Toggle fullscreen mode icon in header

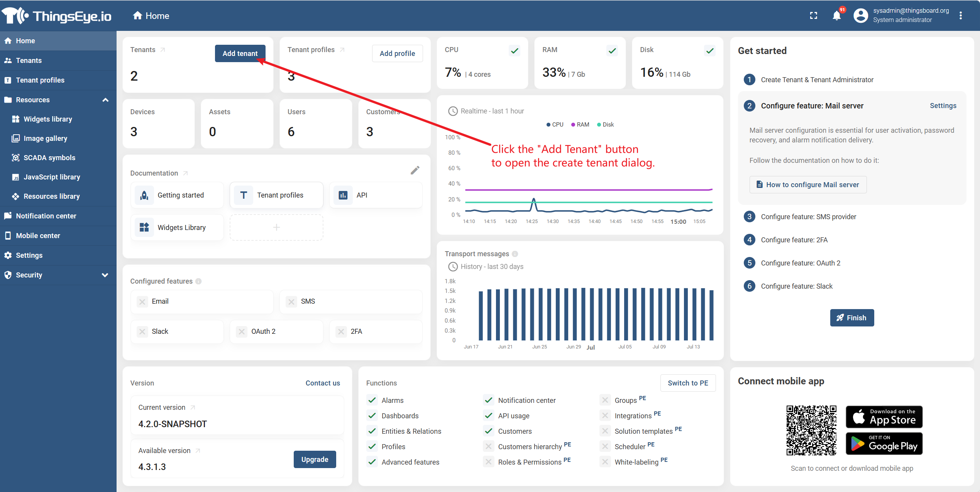[813, 16]
